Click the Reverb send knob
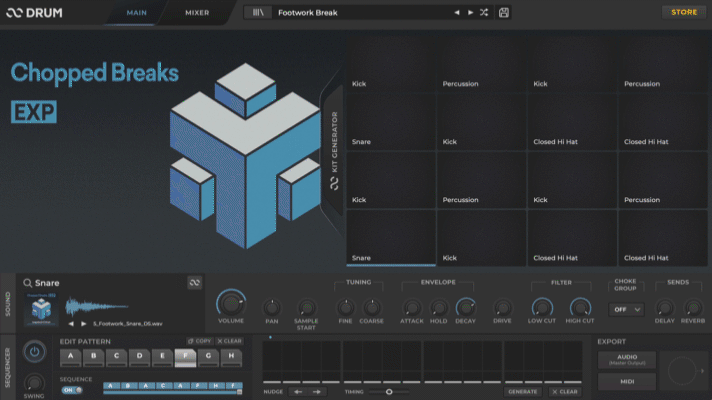The width and height of the screenshot is (712, 400). point(693,308)
